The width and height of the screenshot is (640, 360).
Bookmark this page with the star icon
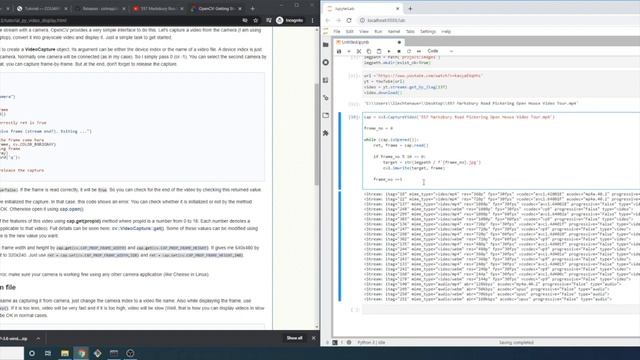pos(256,20)
